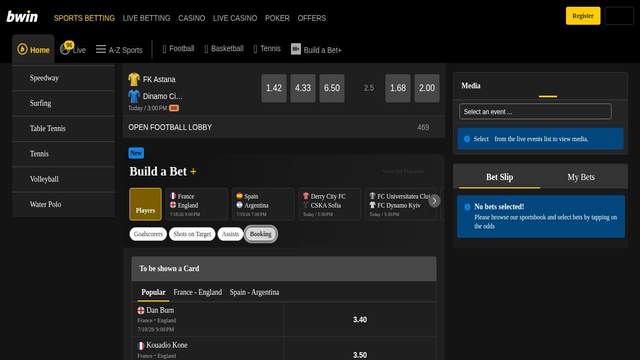Choose the Derry City FC vs CSKA Sofia card

tap(330, 204)
